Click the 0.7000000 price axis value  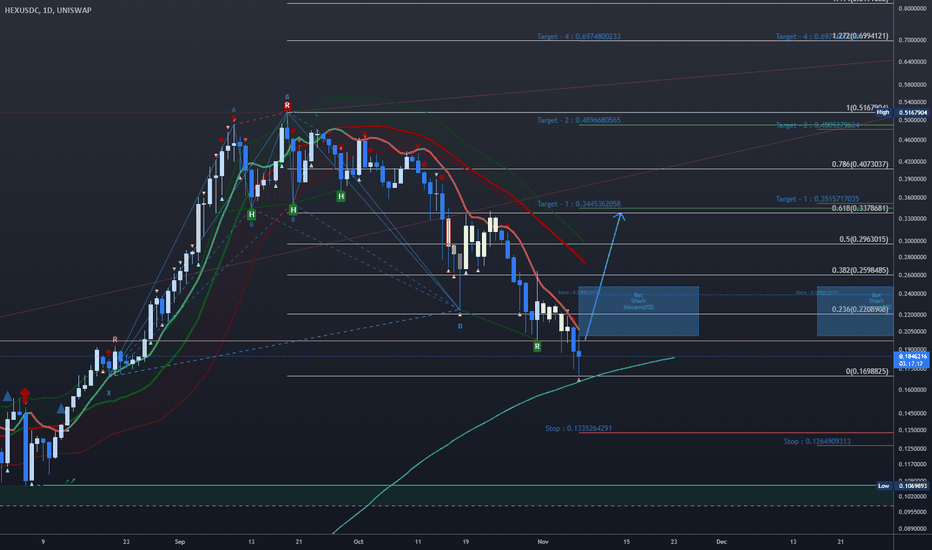click(x=912, y=40)
